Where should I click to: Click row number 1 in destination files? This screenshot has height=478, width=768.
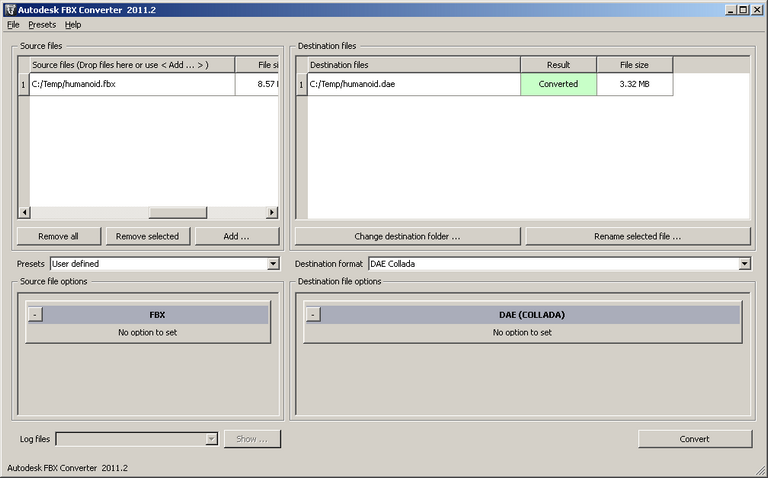pos(301,84)
